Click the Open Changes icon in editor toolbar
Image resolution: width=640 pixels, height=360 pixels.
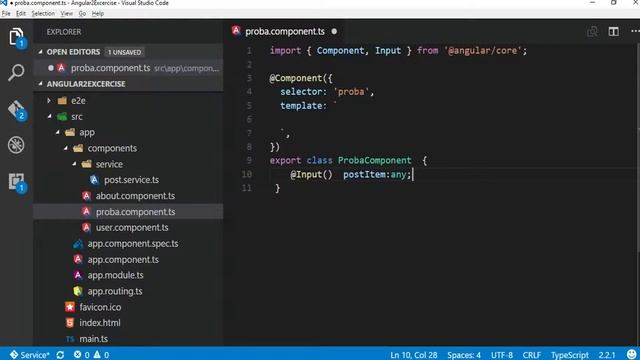[592, 31]
